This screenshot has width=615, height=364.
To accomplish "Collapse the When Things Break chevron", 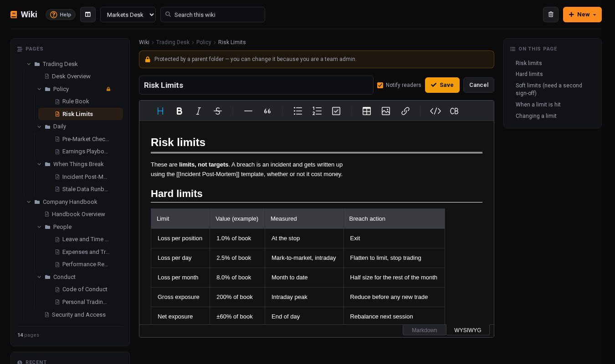I will click(x=39, y=164).
